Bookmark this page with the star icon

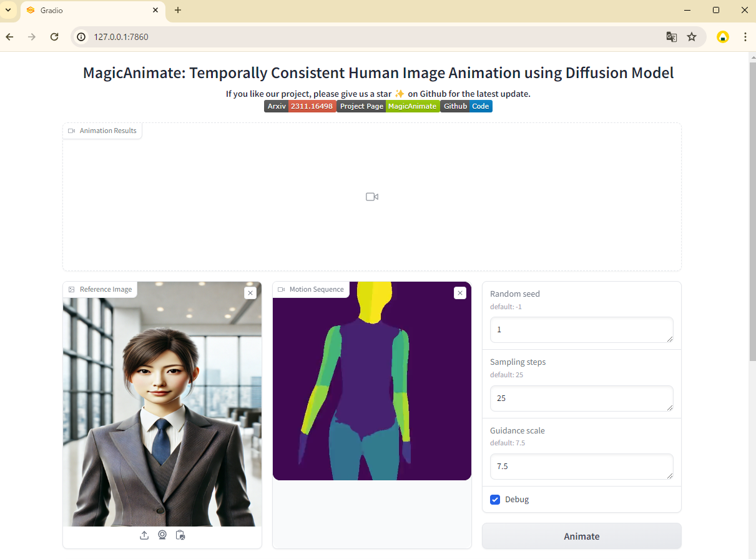pyautogui.click(x=692, y=37)
